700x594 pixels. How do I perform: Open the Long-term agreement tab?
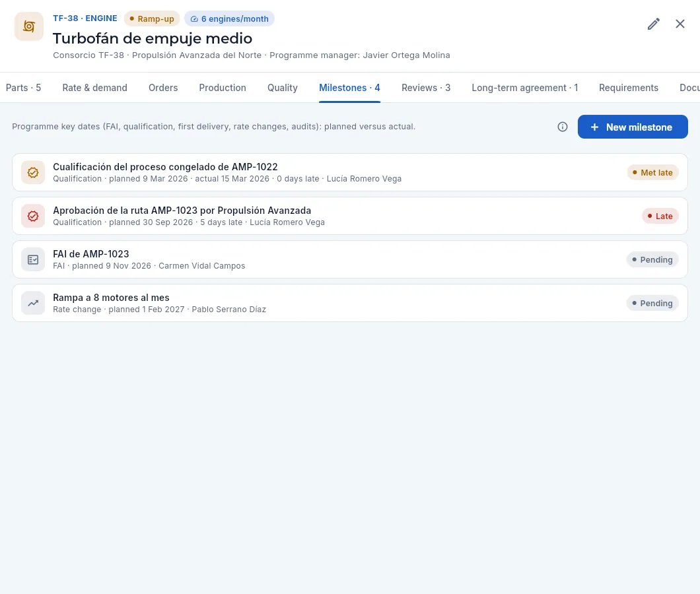click(525, 88)
